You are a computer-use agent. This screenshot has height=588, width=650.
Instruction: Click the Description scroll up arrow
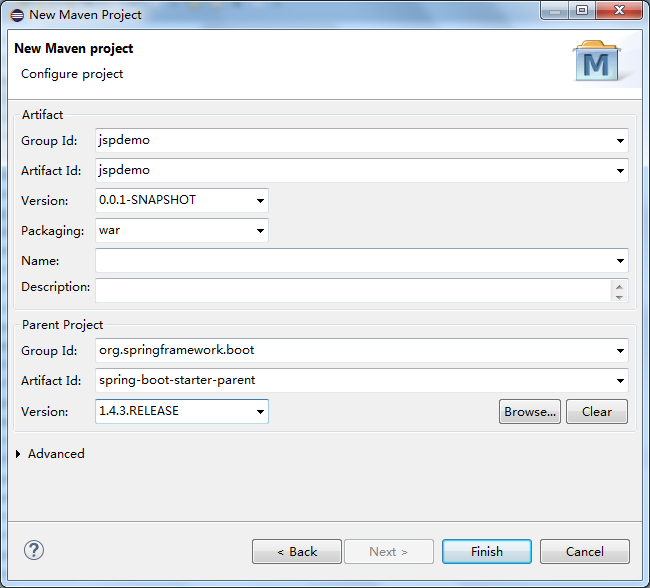click(x=619, y=287)
